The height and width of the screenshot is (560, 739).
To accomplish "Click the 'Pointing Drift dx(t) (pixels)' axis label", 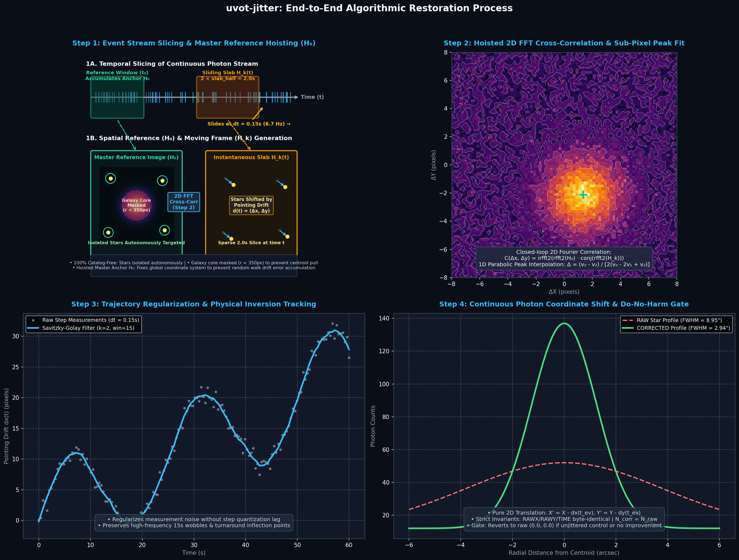I will [6, 426].
